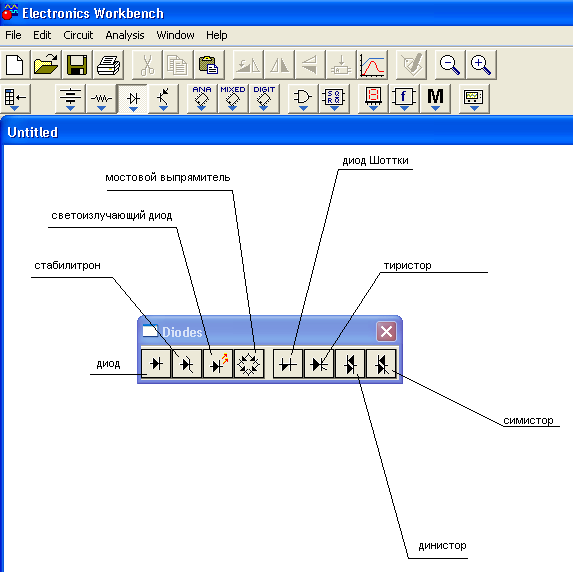Image resolution: width=573 pixels, height=572 pixels.
Task: Click the Rotate component icon
Action: coord(248,65)
